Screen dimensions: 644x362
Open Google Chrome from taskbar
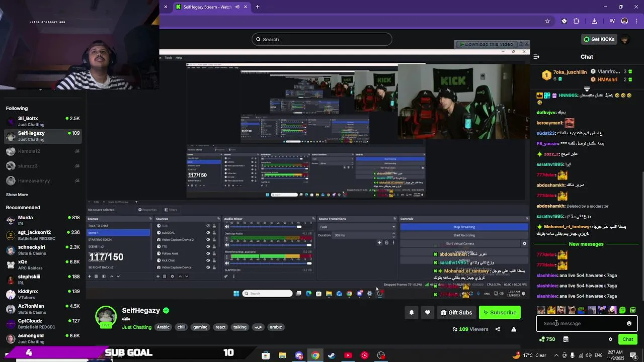[x=315, y=355]
